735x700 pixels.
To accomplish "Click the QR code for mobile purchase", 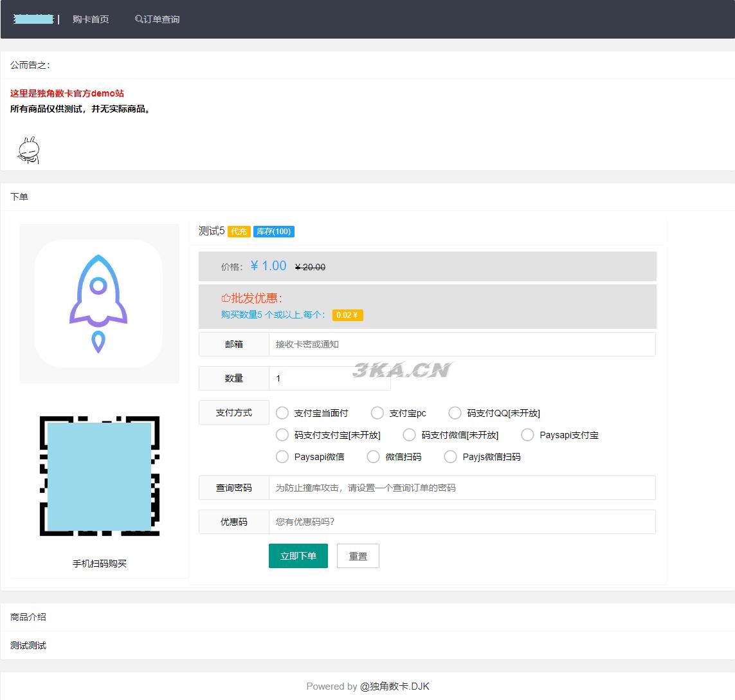I will click(x=99, y=476).
